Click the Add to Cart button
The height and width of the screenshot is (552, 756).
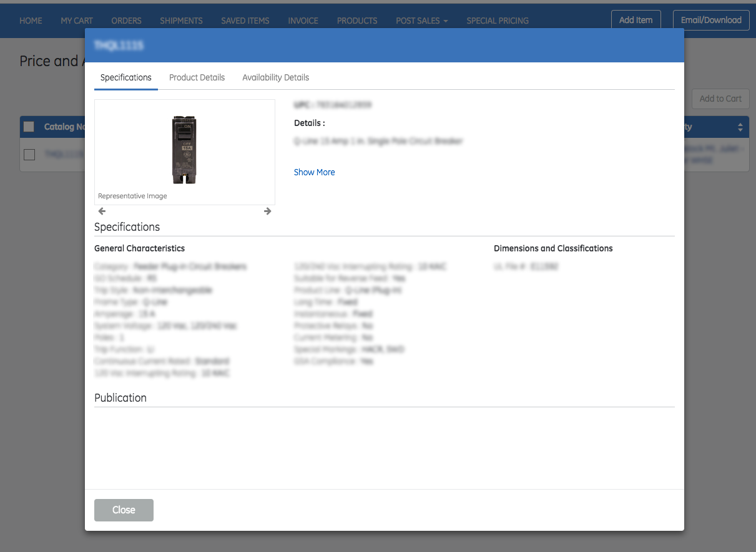720,99
